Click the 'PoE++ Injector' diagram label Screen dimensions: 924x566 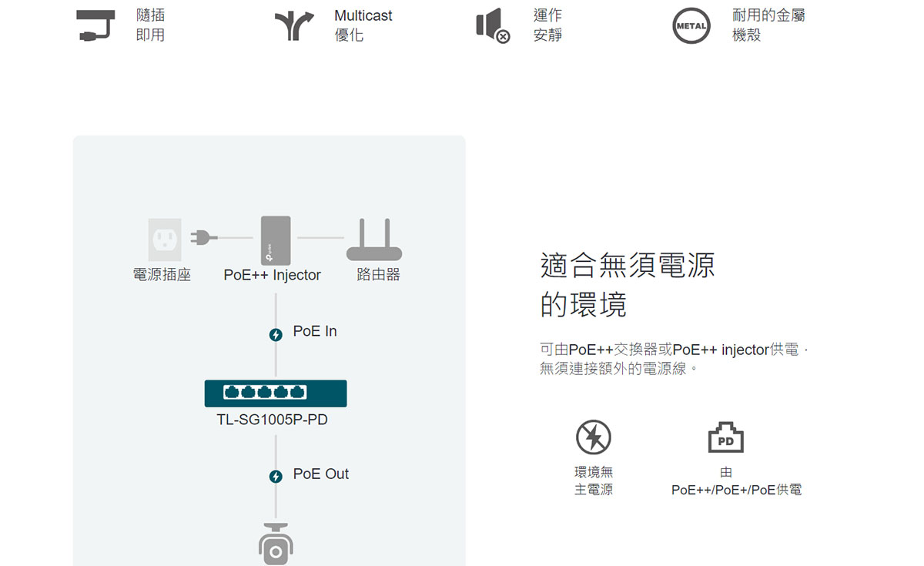tap(273, 275)
